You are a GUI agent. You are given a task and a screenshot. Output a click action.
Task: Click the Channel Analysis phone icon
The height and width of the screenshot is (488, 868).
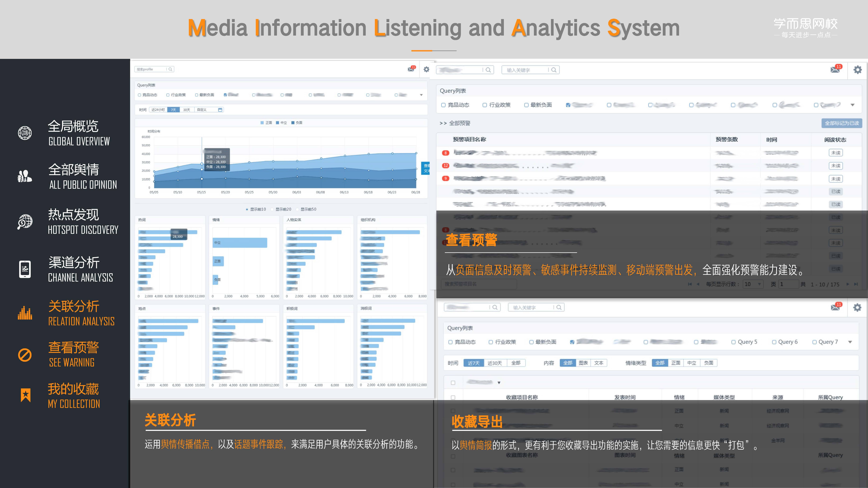point(25,269)
